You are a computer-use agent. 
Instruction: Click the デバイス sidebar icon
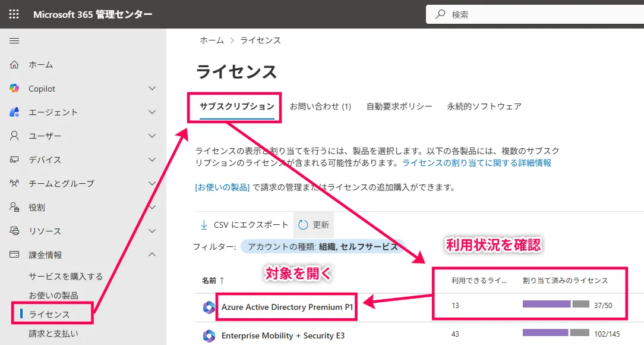[14, 160]
